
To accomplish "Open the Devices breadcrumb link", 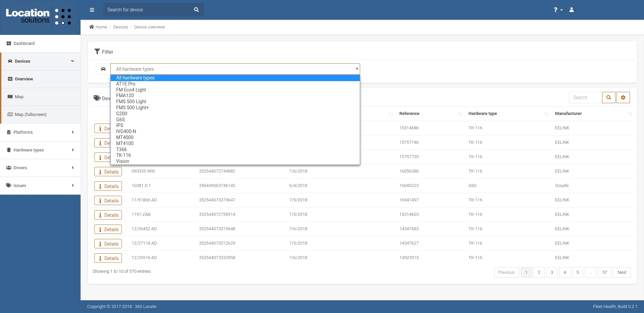I will pyautogui.click(x=120, y=27).
